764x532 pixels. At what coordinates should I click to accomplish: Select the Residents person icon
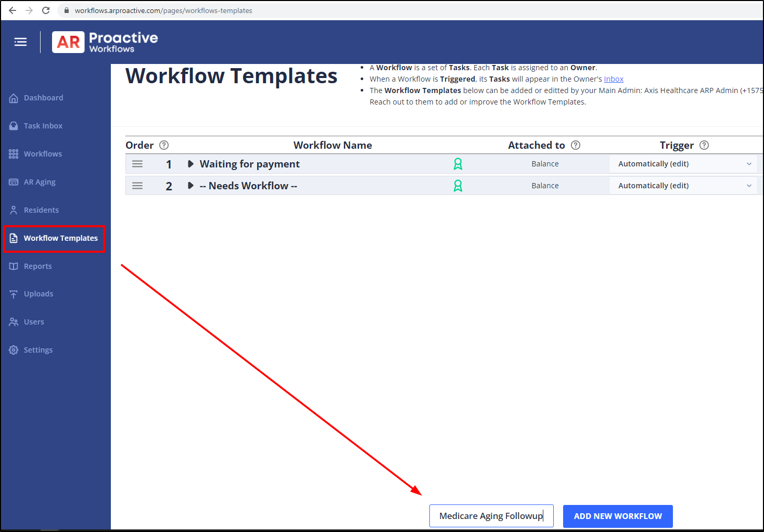coord(13,210)
